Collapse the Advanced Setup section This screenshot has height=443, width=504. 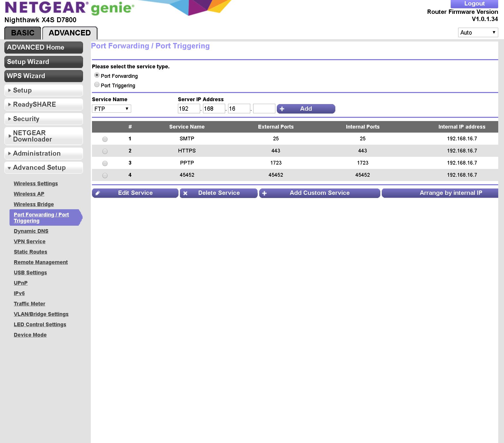coord(44,167)
